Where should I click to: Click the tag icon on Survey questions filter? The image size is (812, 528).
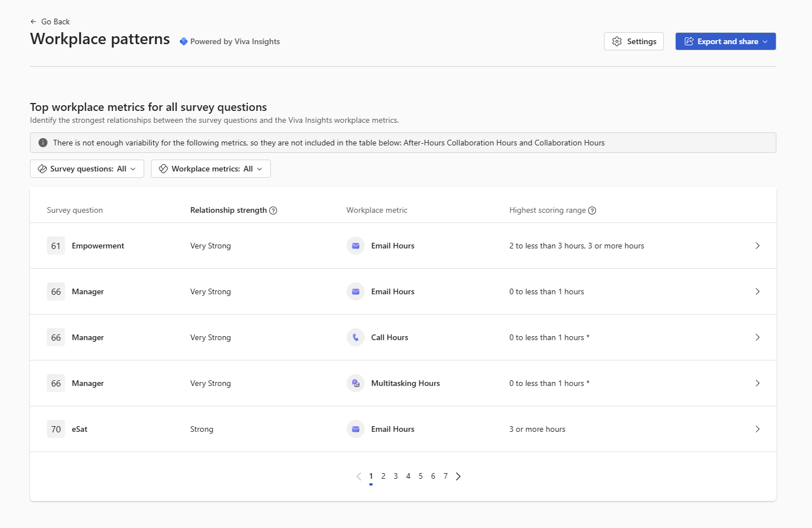click(42, 169)
